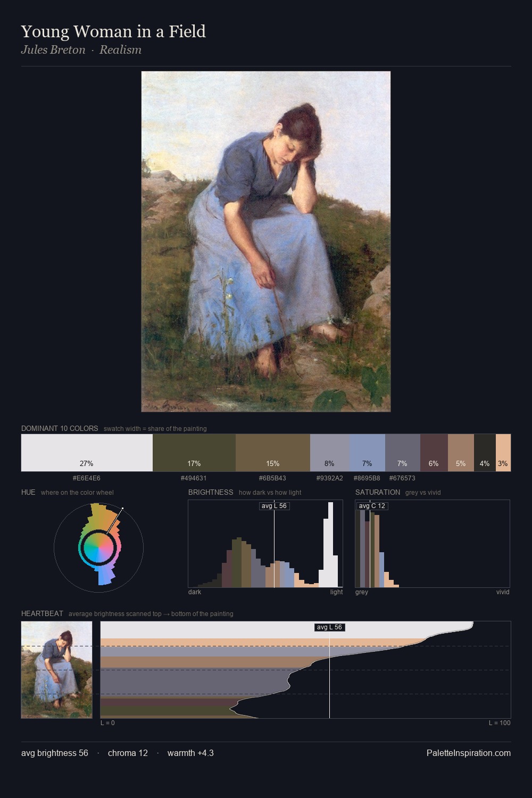Click avg brightness 56 footer stat
532x798 pixels.
coord(55,753)
